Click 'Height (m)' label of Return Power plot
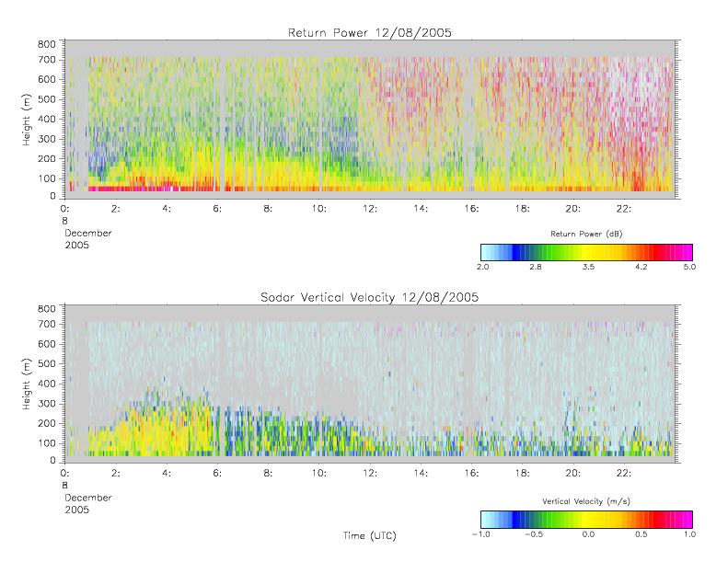The height and width of the screenshot is (562, 728). pos(27,120)
